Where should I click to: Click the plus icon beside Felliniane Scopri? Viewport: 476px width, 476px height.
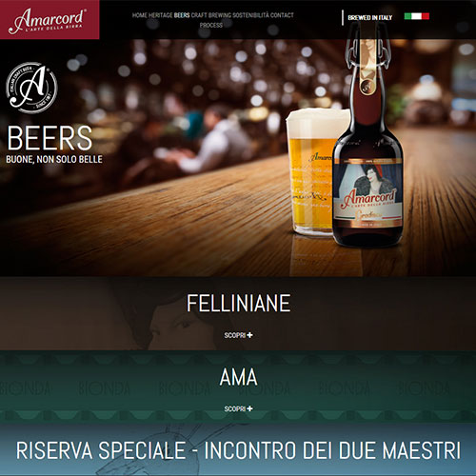(249, 335)
